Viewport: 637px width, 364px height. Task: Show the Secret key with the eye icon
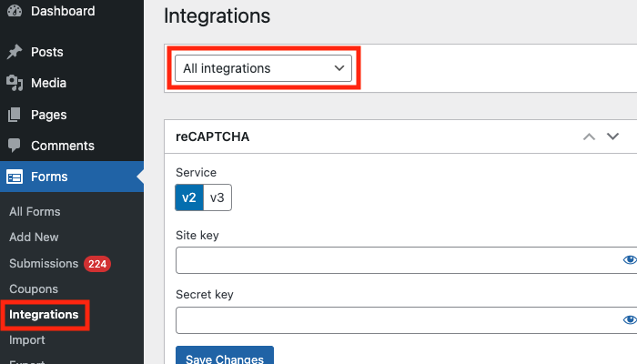[x=630, y=319]
